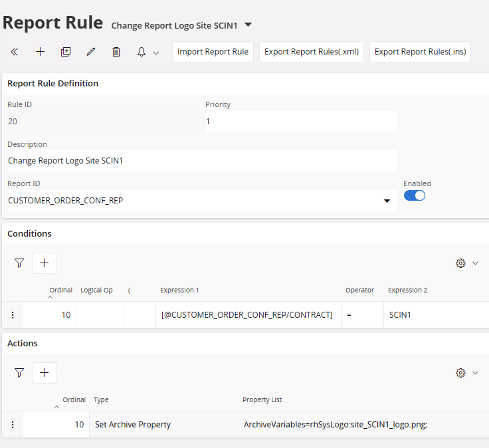489x448 pixels.
Task: Click the filter icon in Conditions section
Action: point(19,263)
